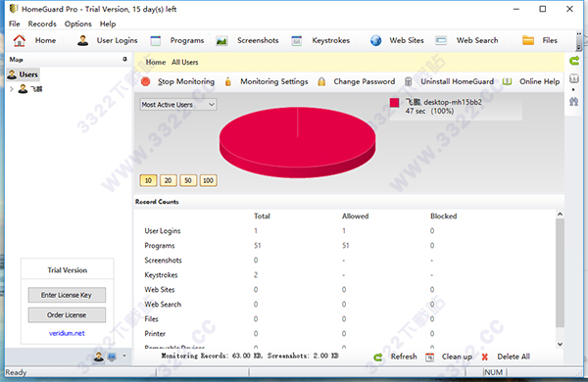Click the Printer row label
Screen dimensions: 588x382
pos(155,334)
